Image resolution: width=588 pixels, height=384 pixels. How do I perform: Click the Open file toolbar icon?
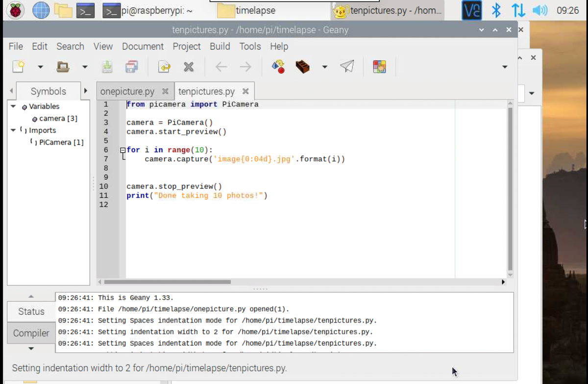click(63, 67)
